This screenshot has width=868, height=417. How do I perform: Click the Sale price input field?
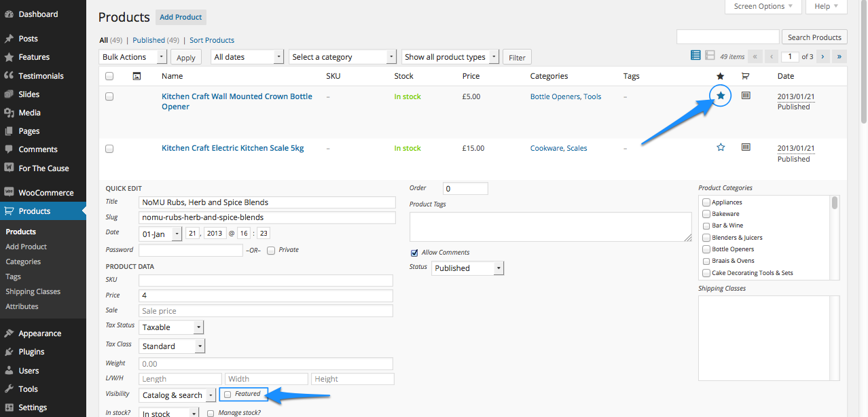(x=266, y=311)
